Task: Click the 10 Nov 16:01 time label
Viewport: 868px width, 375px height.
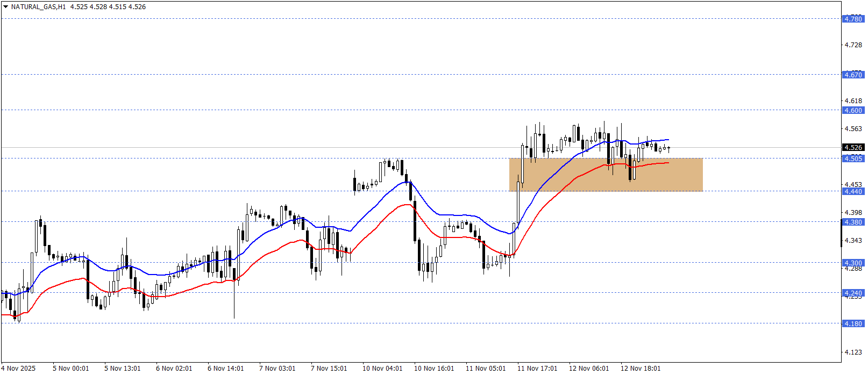Action: coord(433,368)
